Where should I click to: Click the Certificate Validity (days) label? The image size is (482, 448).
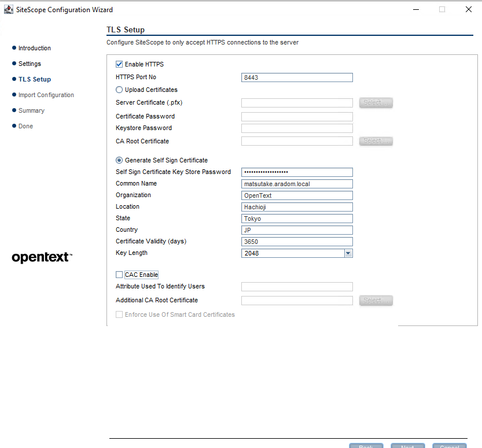pos(151,242)
